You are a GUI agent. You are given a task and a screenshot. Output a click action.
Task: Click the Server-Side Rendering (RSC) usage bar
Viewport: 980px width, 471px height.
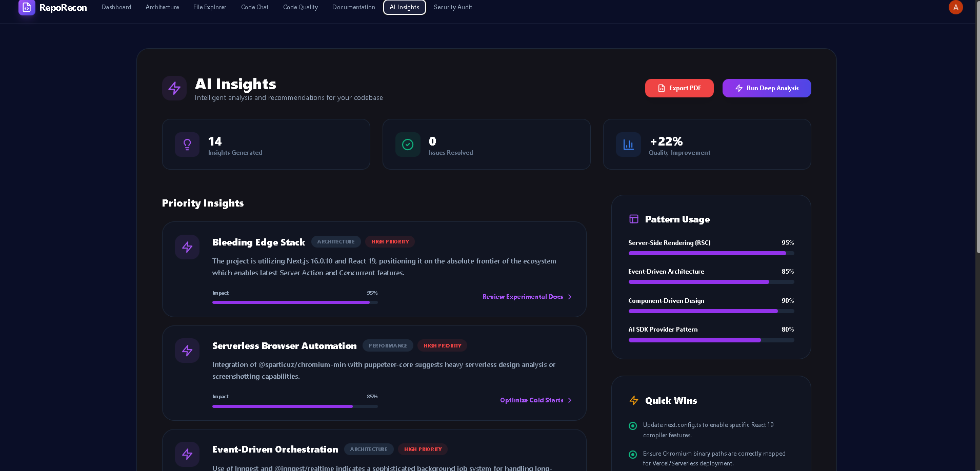pyautogui.click(x=711, y=253)
